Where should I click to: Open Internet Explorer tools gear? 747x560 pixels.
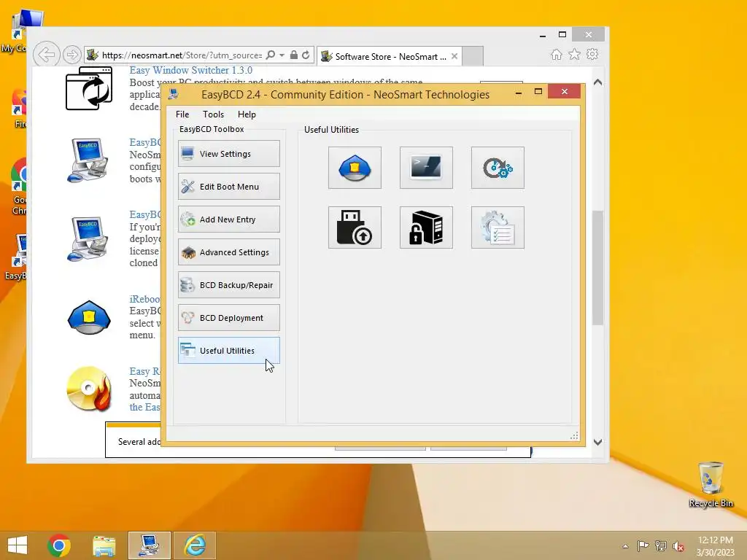pos(592,54)
